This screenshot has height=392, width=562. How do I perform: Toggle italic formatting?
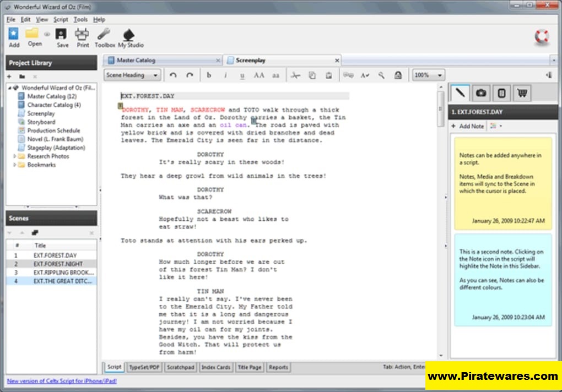pyautogui.click(x=225, y=75)
